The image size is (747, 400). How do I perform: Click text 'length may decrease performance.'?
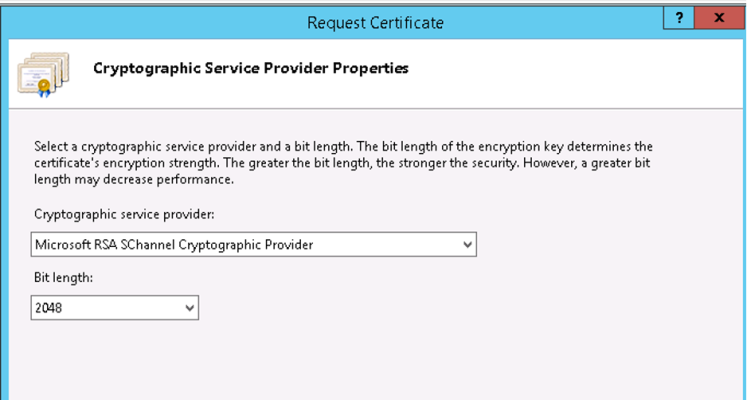tap(134, 180)
